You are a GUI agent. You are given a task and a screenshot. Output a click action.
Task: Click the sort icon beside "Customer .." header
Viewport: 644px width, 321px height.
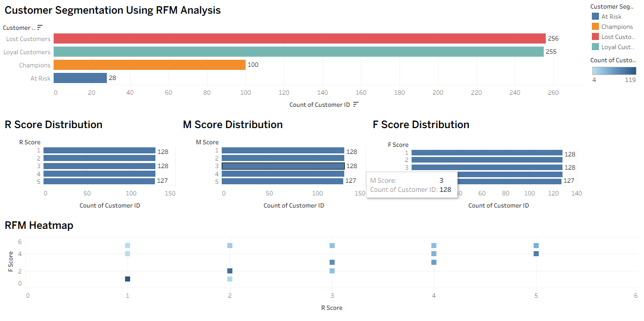coord(39,27)
